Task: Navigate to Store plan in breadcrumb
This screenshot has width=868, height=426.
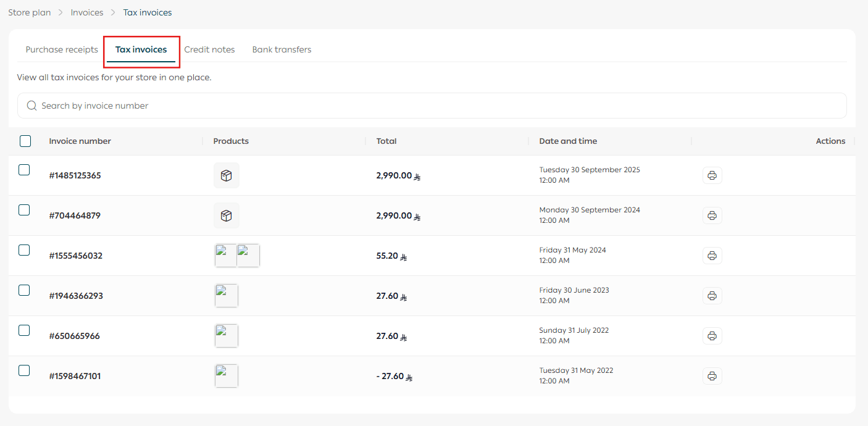Action: pos(30,12)
